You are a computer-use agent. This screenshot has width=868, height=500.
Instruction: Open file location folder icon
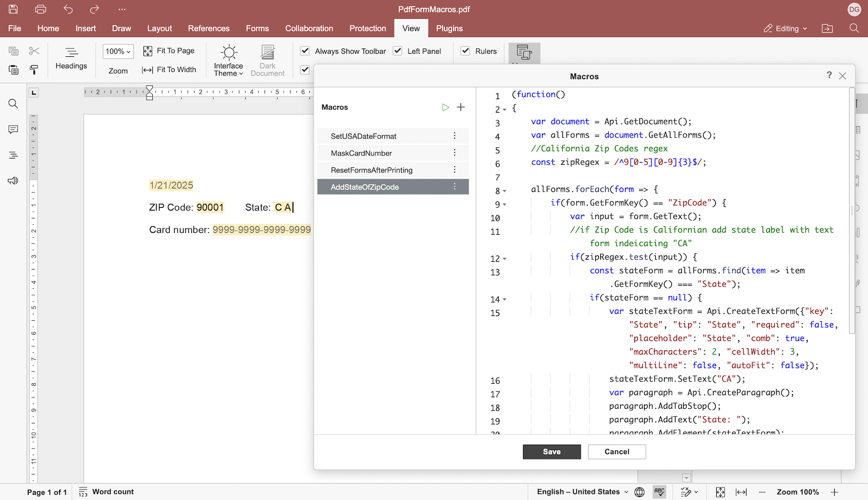[x=827, y=28]
